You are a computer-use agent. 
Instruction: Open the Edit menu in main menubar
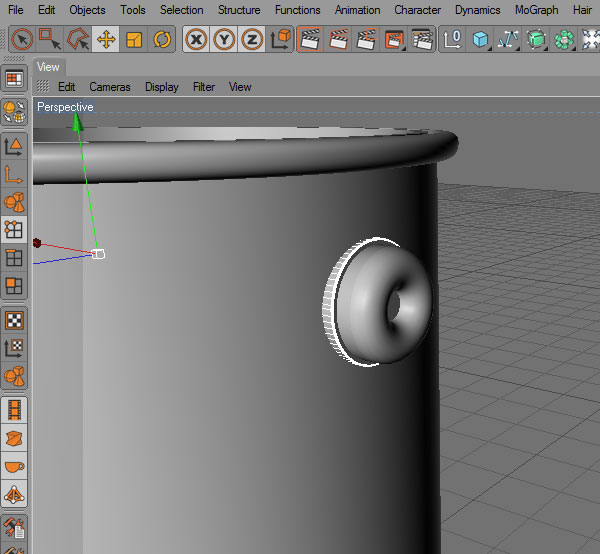point(46,10)
